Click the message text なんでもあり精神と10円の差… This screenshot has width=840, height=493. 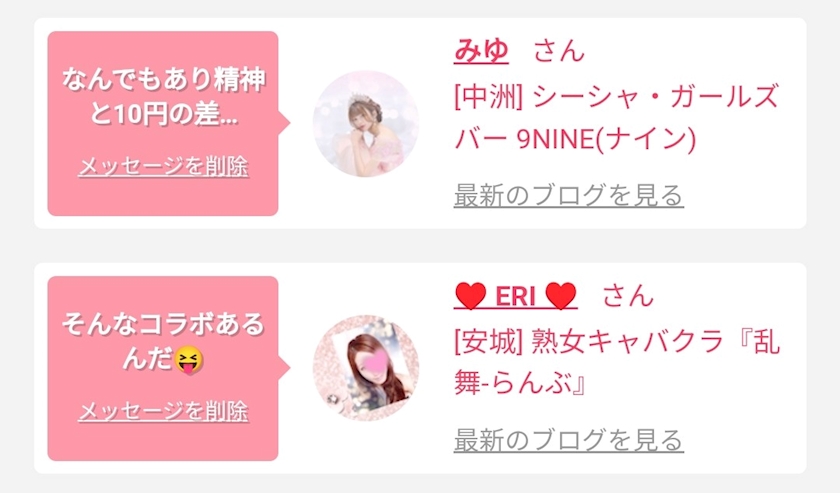[163, 96]
